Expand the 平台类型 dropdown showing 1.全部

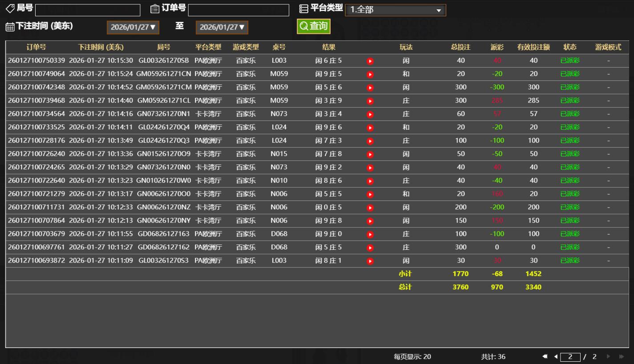point(395,10)
